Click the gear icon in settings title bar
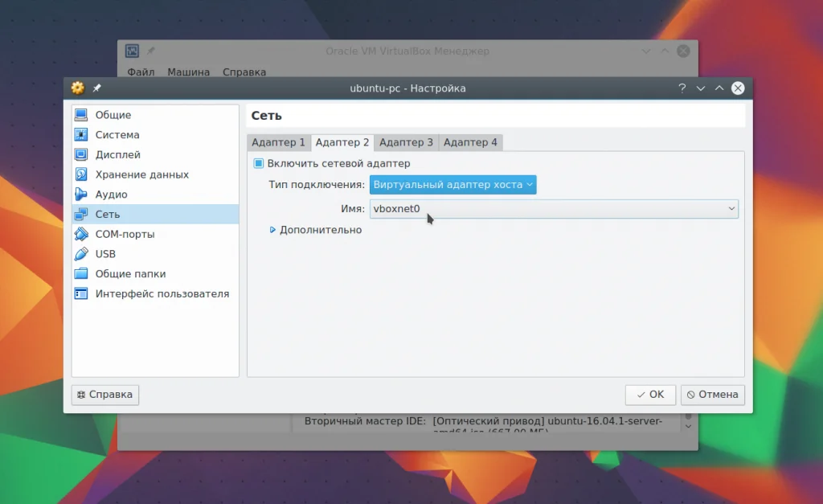 point(78,88)
